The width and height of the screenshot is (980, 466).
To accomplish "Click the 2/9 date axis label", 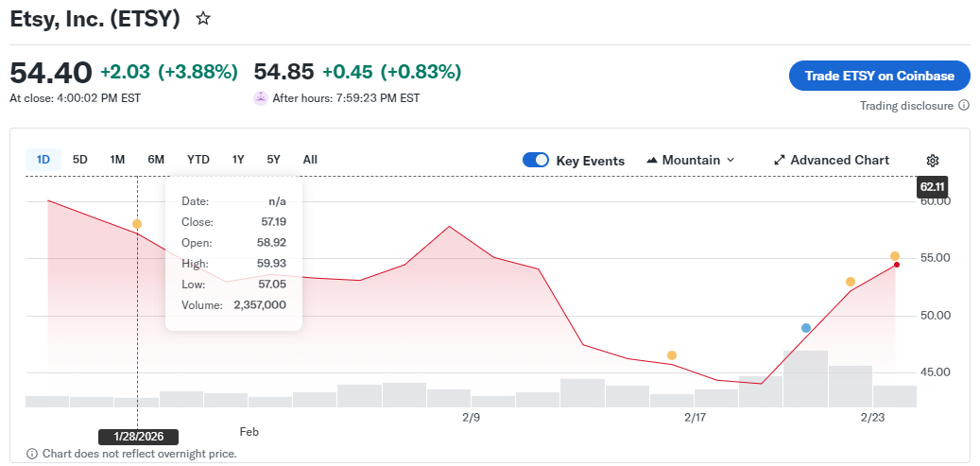I will point(471,418).
